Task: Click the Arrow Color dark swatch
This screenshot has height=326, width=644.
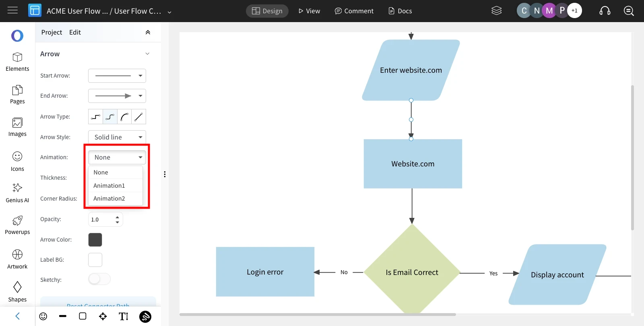Action: coord(95,240)
